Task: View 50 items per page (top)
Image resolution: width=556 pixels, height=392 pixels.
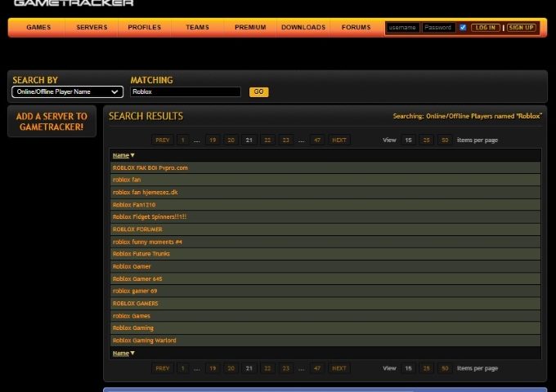Action: pos(445,140)
